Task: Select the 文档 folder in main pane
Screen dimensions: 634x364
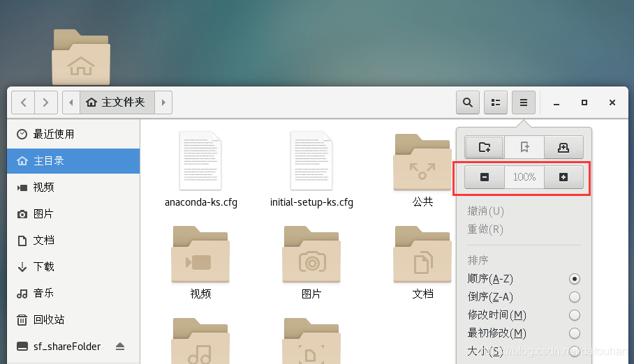Action: pyautogui.click(x=422, y=254)
